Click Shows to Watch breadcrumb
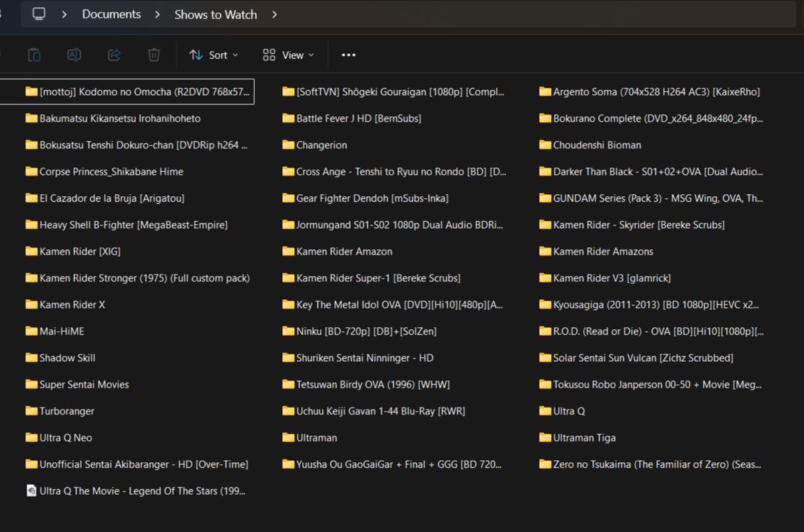 [216, 14]
